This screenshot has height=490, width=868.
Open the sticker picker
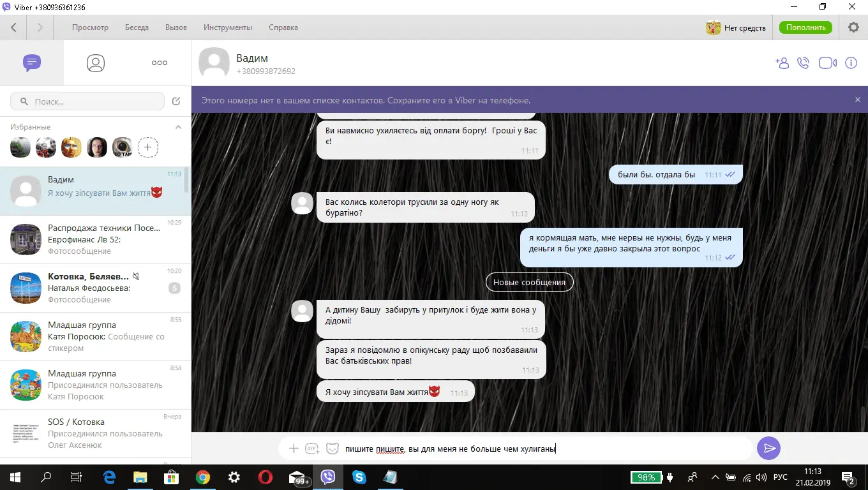tap(332, 449)
